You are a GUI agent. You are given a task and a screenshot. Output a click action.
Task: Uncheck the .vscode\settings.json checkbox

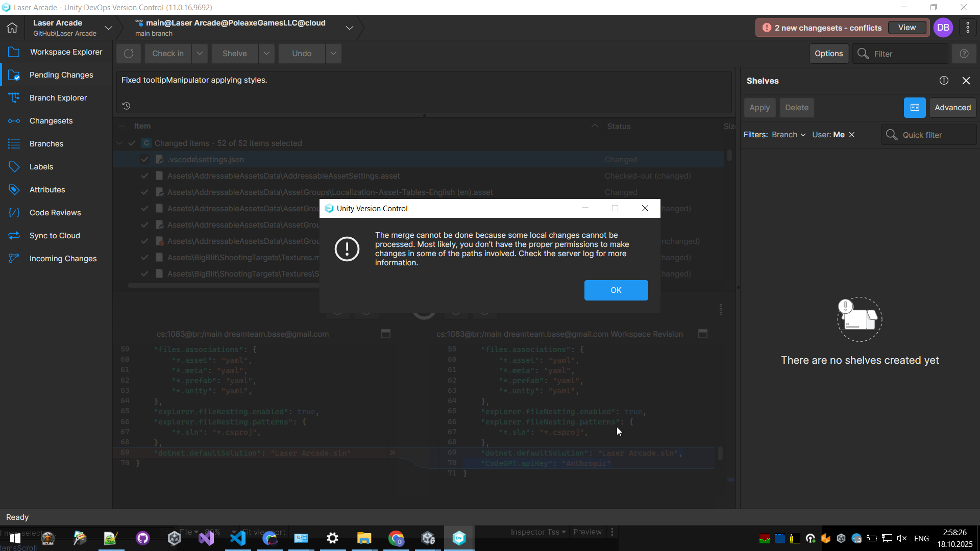tap(145, 160)
